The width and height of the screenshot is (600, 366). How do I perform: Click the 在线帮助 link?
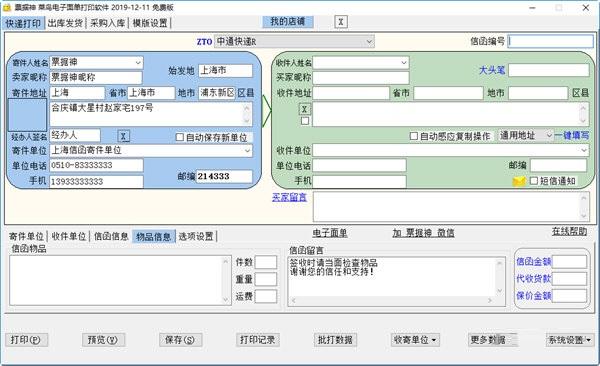tap(569, 231)
